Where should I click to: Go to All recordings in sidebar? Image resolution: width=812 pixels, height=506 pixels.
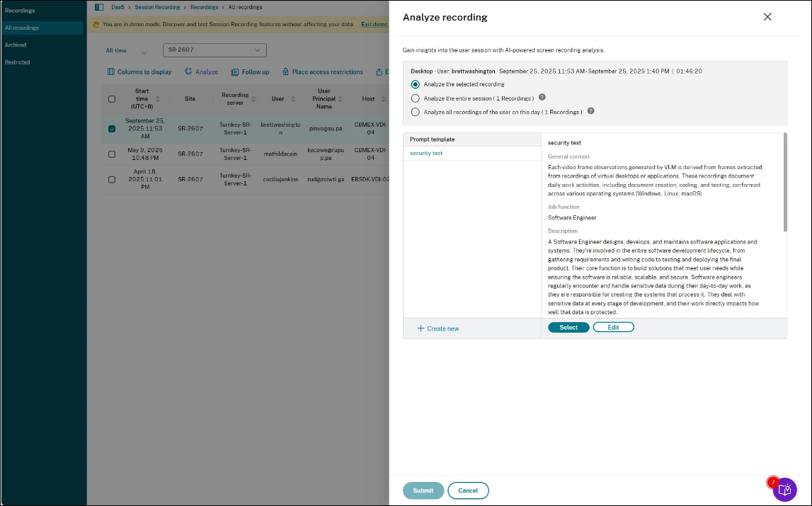pyautogui.click(x=42, y=28)
